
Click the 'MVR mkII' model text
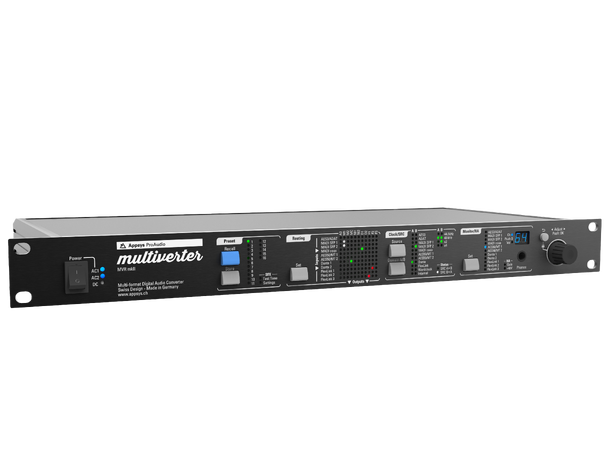coord(126,269)
